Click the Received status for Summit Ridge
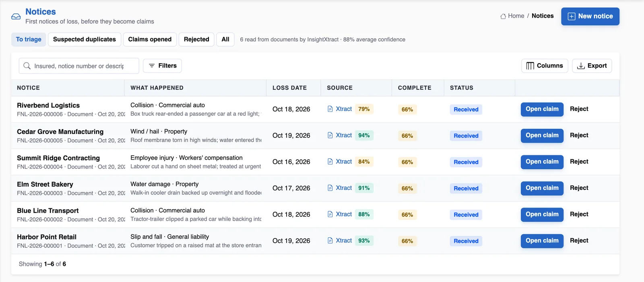The height and width of the screenshot is (282, 644). tap(466, 162)
